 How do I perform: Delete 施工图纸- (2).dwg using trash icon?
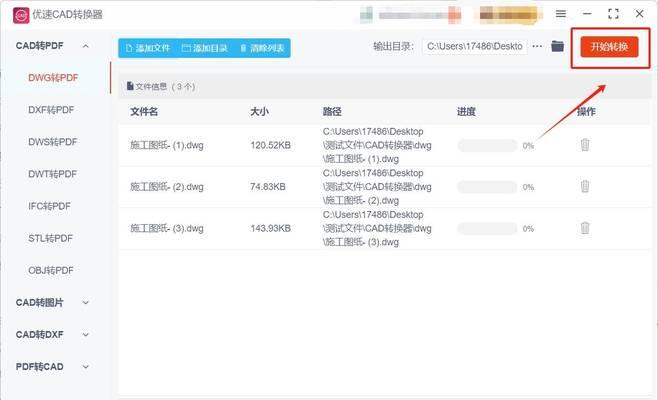585,186
